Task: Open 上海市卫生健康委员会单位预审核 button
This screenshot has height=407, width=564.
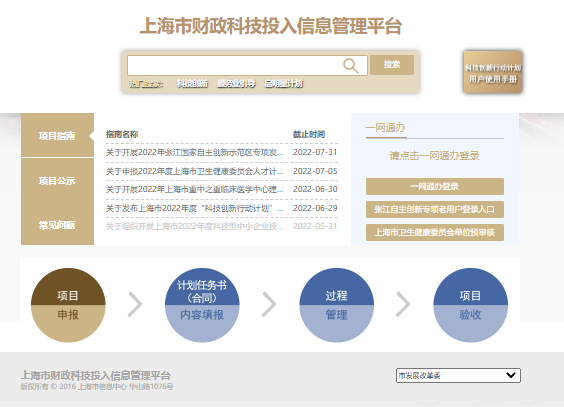Action: pos(435,232)
